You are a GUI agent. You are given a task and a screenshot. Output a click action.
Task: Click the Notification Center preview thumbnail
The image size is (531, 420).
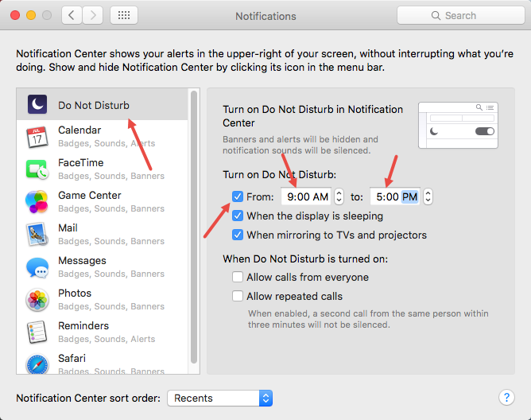[x=458, y=126]
